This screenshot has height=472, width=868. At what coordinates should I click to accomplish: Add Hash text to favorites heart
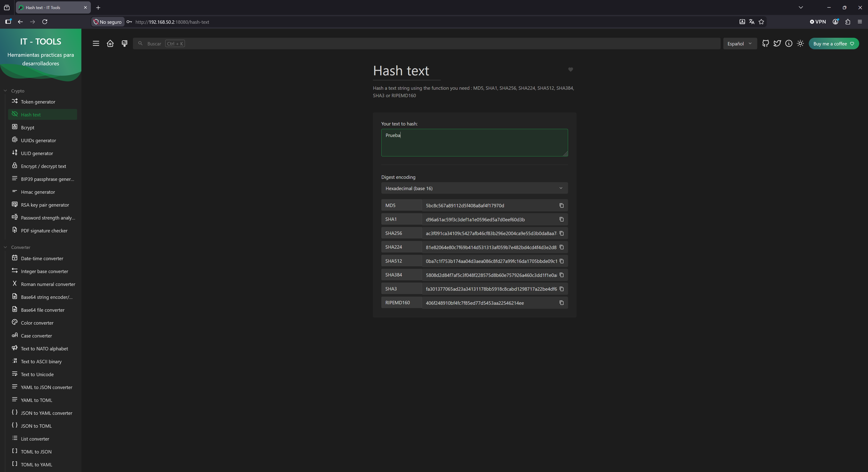(571, 69)
